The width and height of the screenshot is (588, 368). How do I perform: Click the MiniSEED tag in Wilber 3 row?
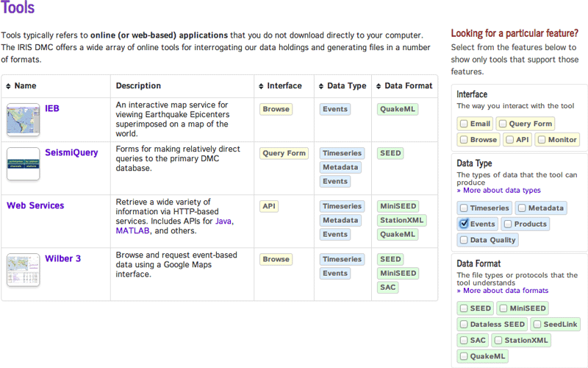(x=398, y=273)
